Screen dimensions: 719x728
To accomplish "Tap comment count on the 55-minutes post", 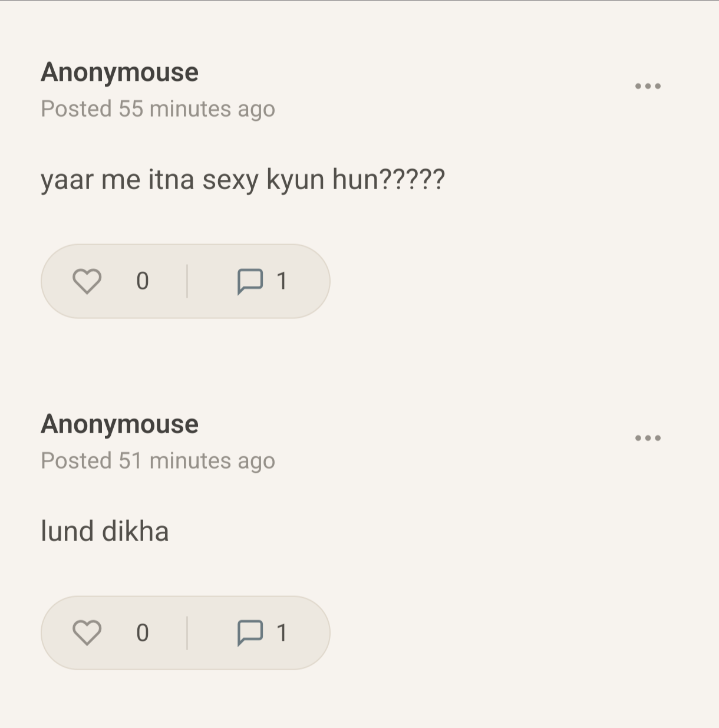I will click(282, 281).
